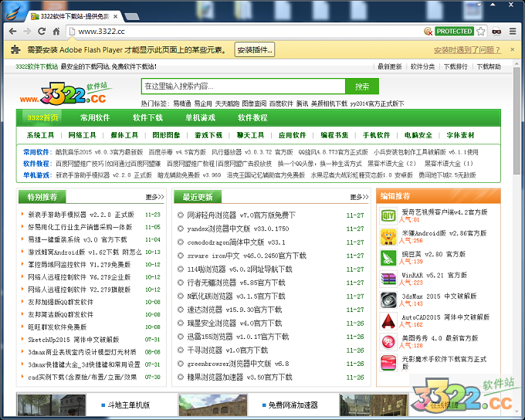Click the green 搜索 button
Viewport: 525px width, 420px height.
[362, 86]
